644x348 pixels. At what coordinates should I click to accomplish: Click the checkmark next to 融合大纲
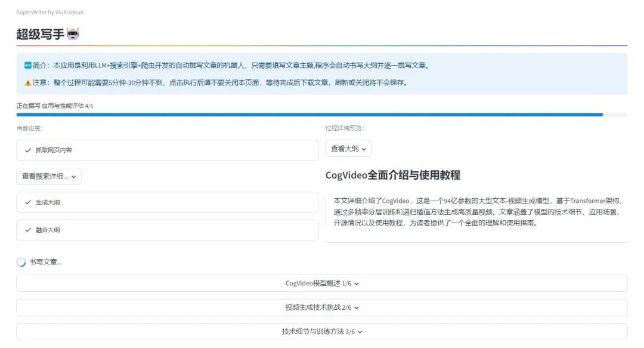click(28, 230)
